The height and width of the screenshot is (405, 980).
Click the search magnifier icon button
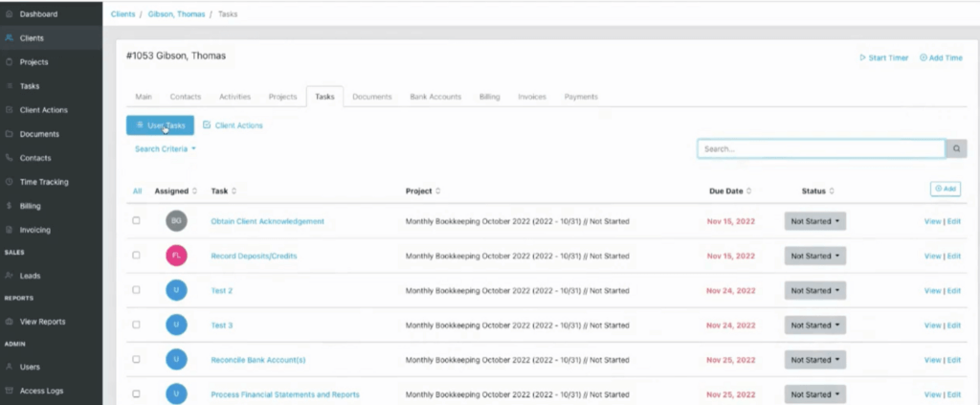coord(956,149)
